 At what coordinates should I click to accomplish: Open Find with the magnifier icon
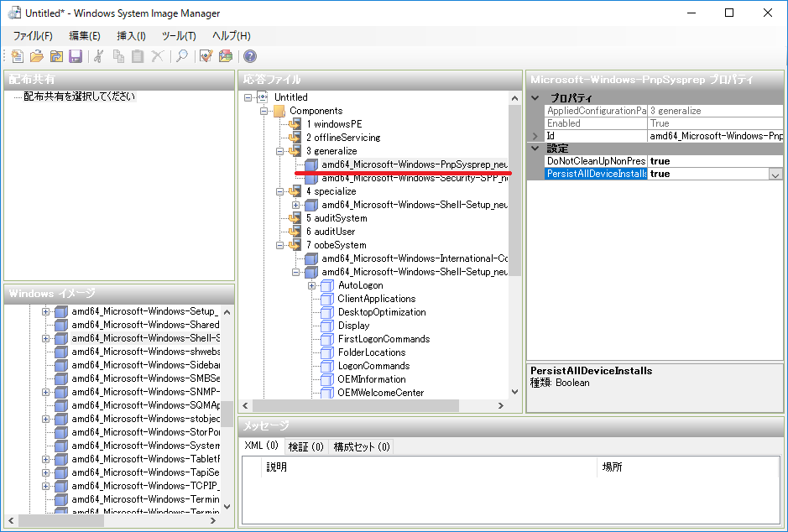click(x=182, y=56)
